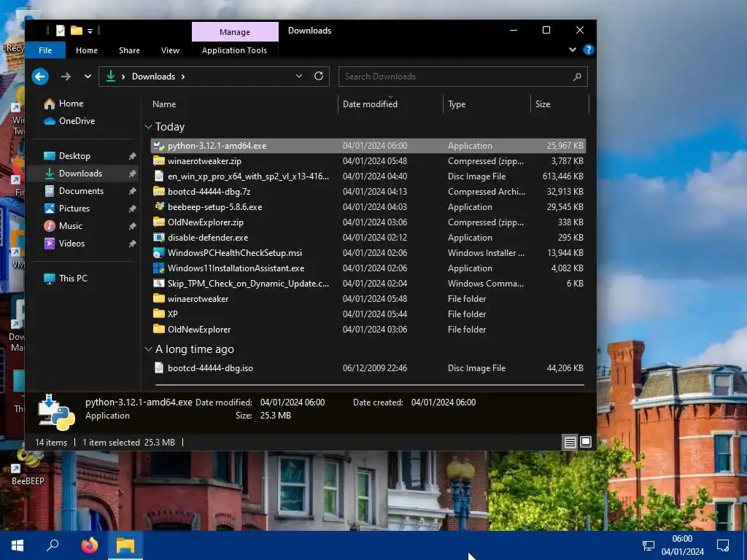Click the New folder icon in title bar
Image resolution: width=747 pixels, height=560 pixels.
(x=76, y=31)
